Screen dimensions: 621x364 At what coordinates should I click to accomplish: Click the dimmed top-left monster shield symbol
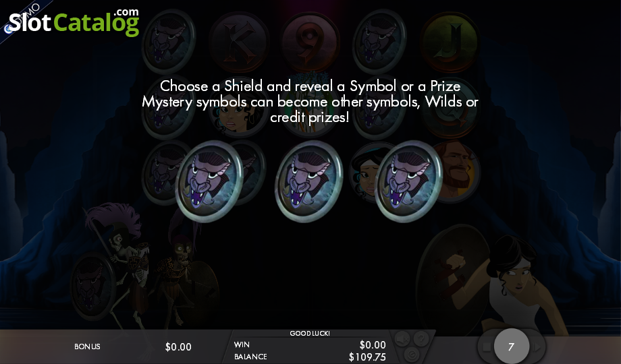[x=169, y=40]
